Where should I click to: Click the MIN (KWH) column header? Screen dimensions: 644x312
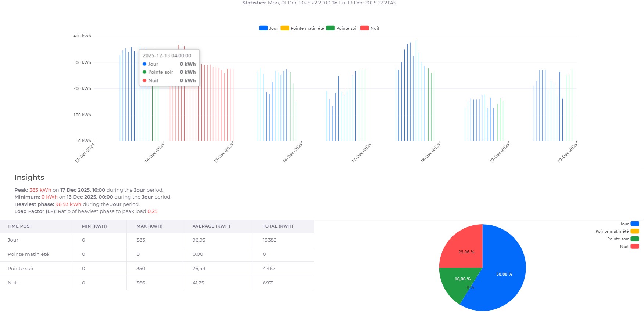pos(94,226)
